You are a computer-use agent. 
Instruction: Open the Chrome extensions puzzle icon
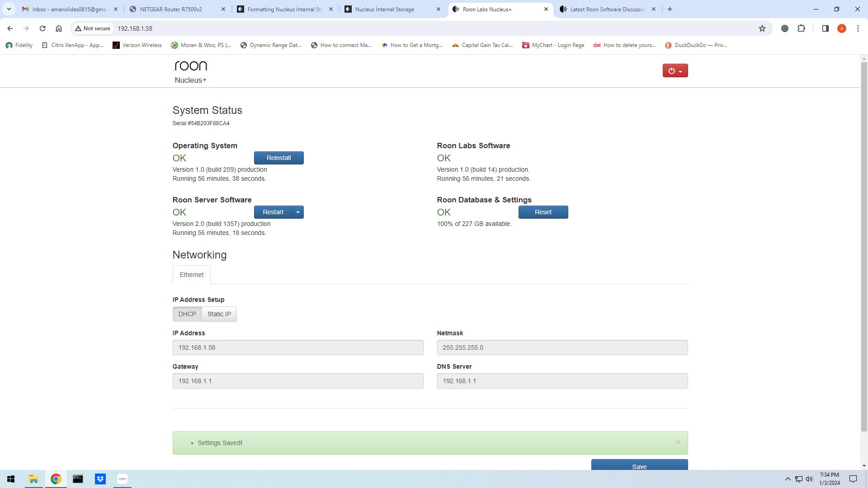(801, 28)
